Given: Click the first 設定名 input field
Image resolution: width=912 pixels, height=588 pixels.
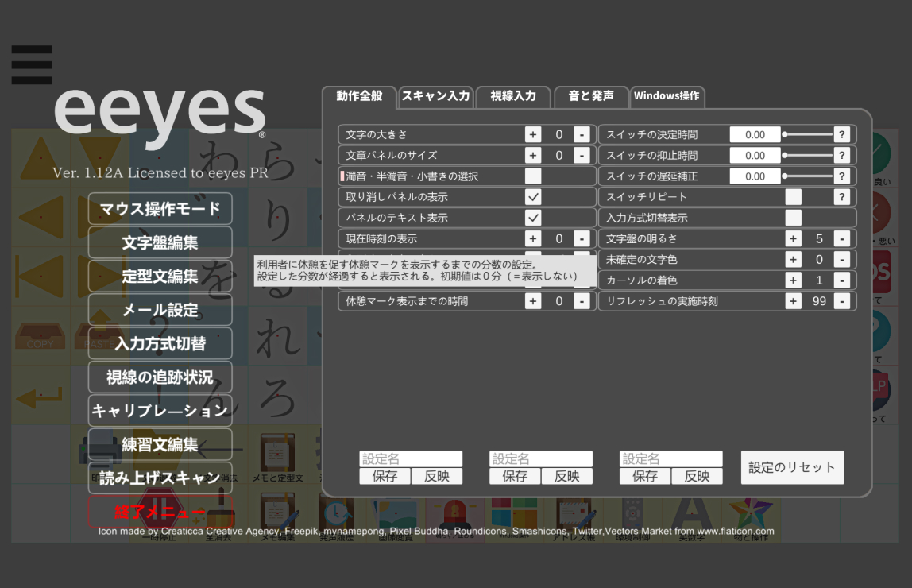Looking at the screenshot, I should 411,459.
